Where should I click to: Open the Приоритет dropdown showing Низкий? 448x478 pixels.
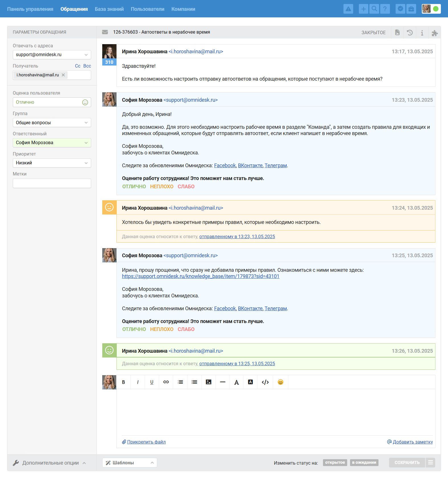pyautogui.click(x=52, y=163)
